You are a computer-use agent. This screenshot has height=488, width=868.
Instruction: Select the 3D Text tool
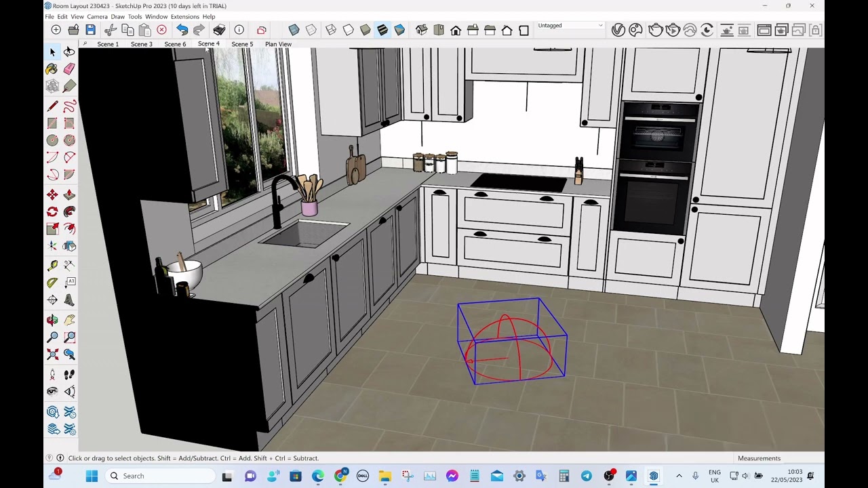click(x=69, y=300)
